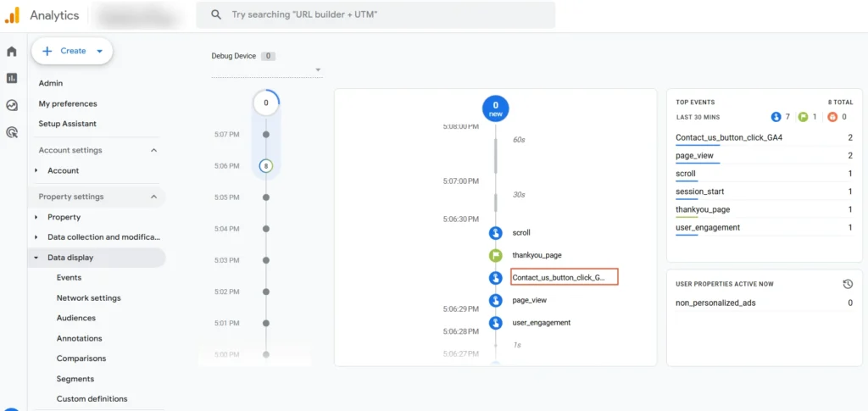Click the Google Analytics logo
This screenshot has height=411, width=868.
pos(13,15)
